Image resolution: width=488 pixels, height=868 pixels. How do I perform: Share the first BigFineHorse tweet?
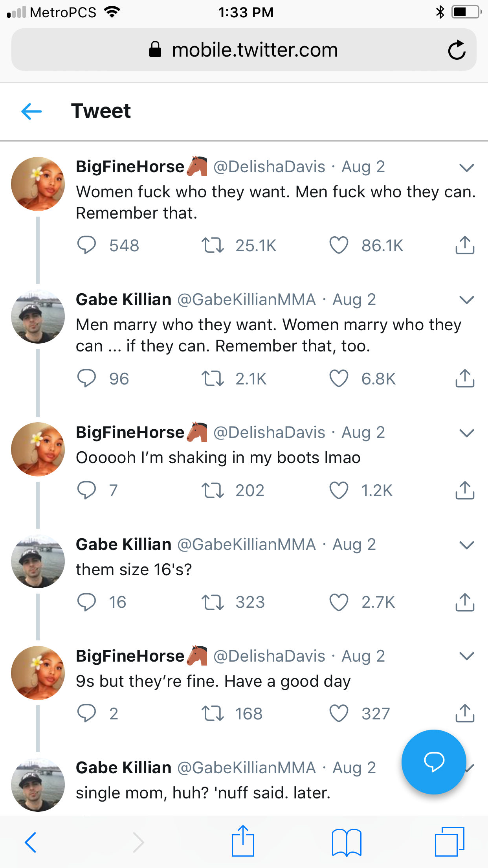465,245
